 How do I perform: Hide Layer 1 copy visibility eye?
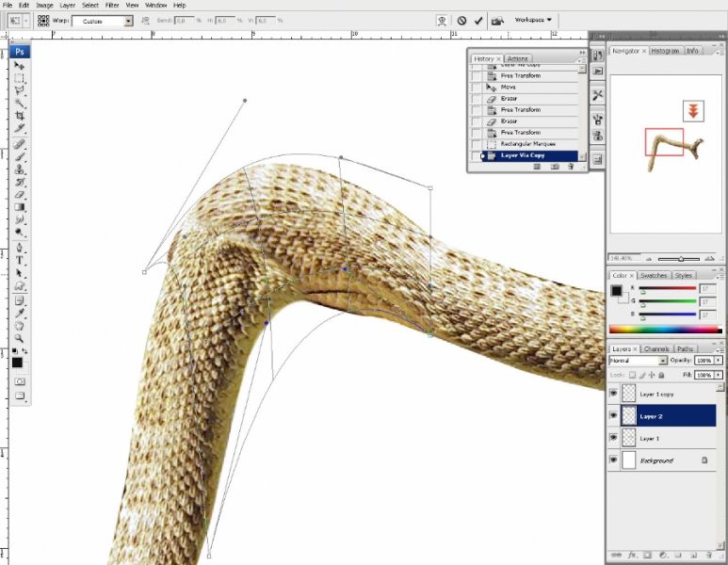[613, 394]
